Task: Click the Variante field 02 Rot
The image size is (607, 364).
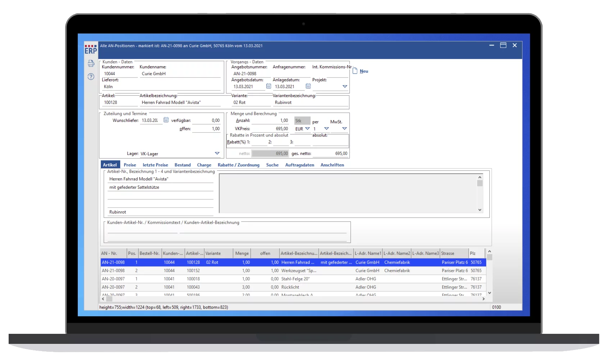Action: coord(251,102)
